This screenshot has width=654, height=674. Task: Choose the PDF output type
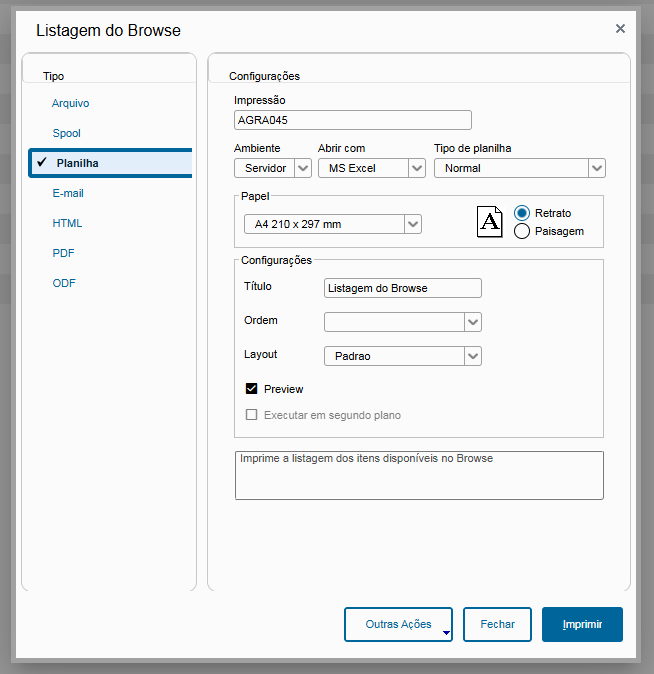(63, 253)
